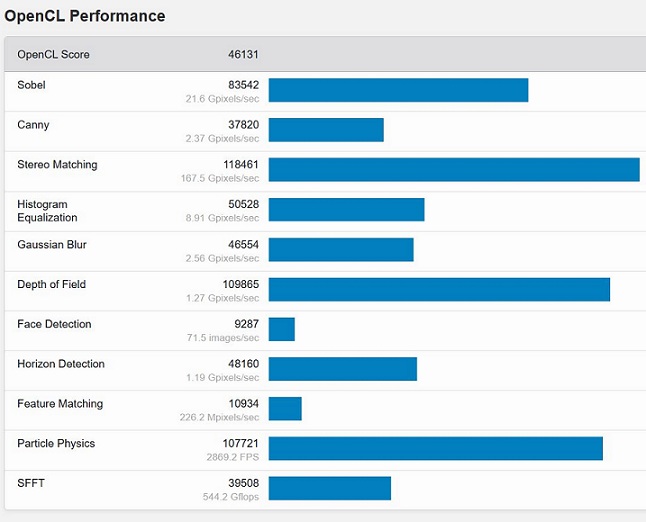
Task: Click the Histogram Equalization score bar
Action: pyautogui.click(x=346, y=209)
